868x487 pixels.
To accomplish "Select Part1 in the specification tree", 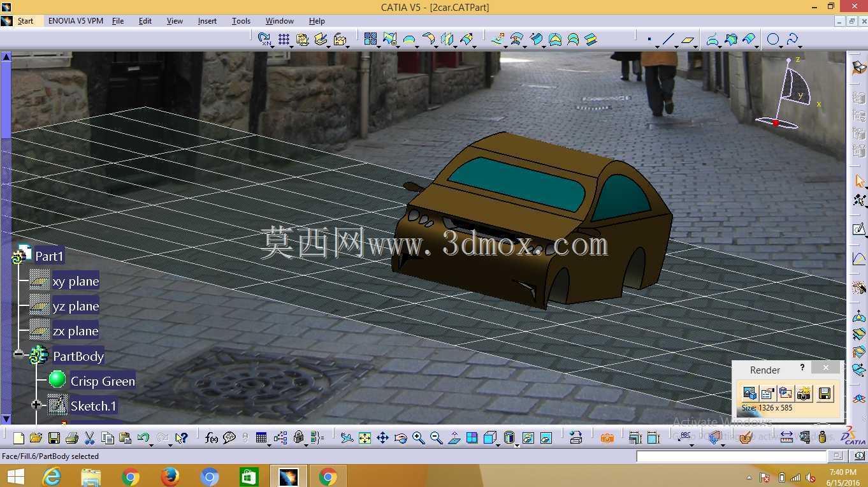I will pyautogui.click(x=49, y=256).
